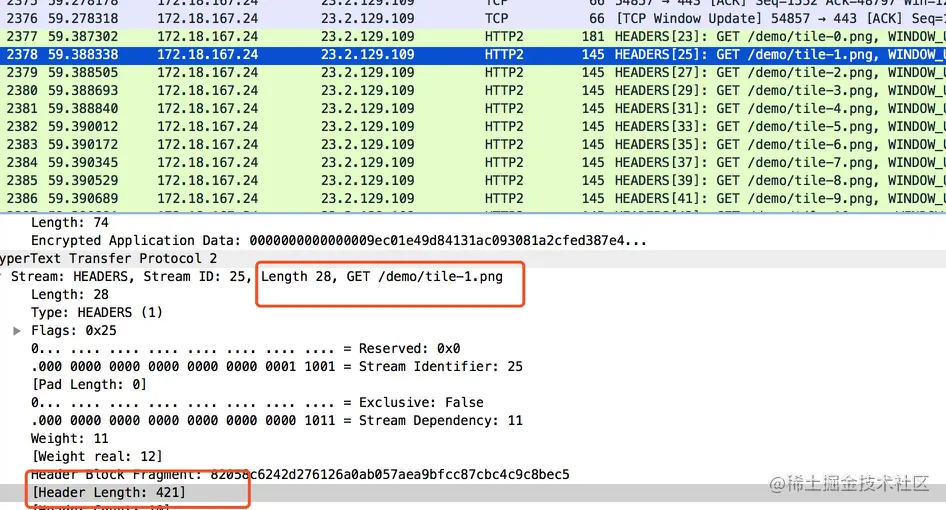Expand the Flags: 0x25 tree node
The width and height of the screenshot is (946, 510).
pyautogui.click(x=17, y=331)
